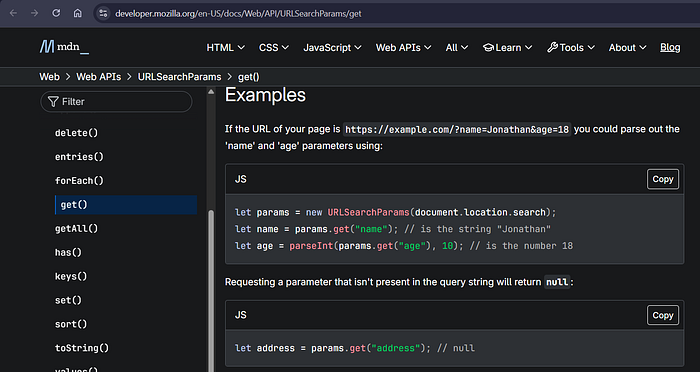Open the CSS dropdown menu

pos(274,47)
